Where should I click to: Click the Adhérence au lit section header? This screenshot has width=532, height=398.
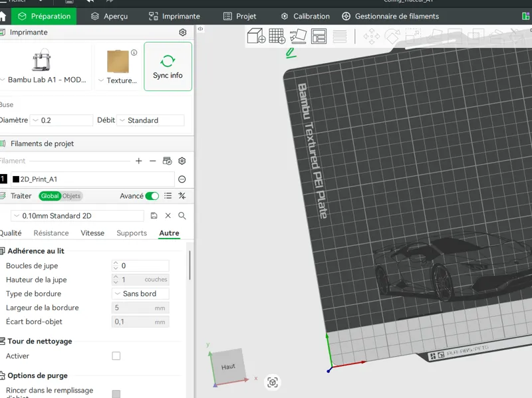tap(36, 251)
